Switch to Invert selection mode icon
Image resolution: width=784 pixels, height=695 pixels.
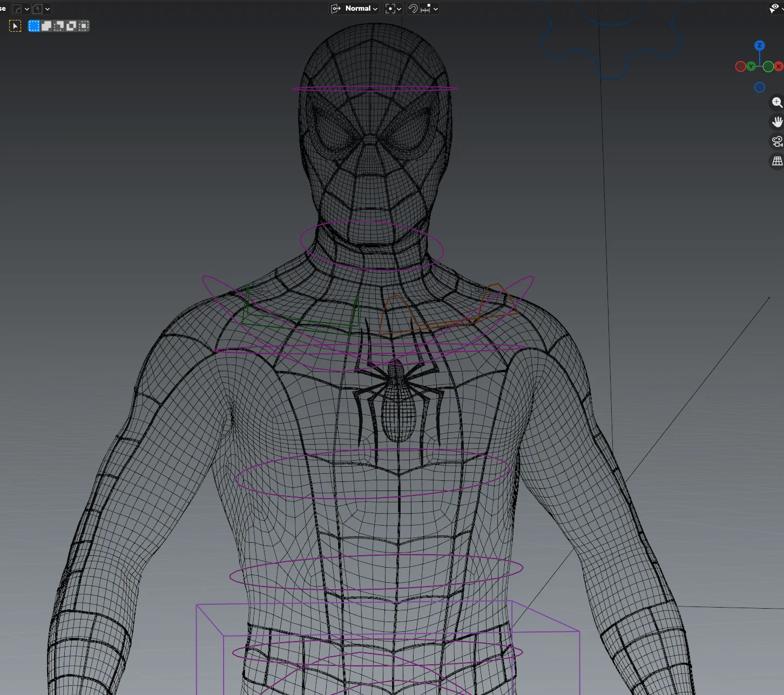pyautogui.click(x=71, y=26)
